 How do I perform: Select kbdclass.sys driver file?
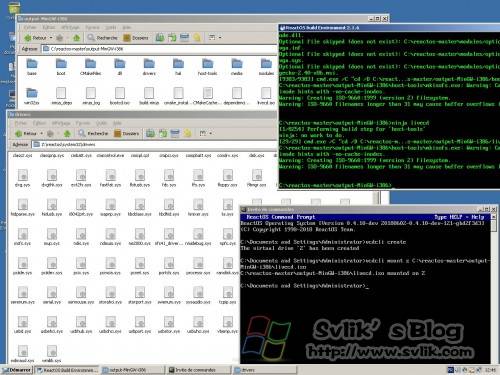(x=140, y=207)
